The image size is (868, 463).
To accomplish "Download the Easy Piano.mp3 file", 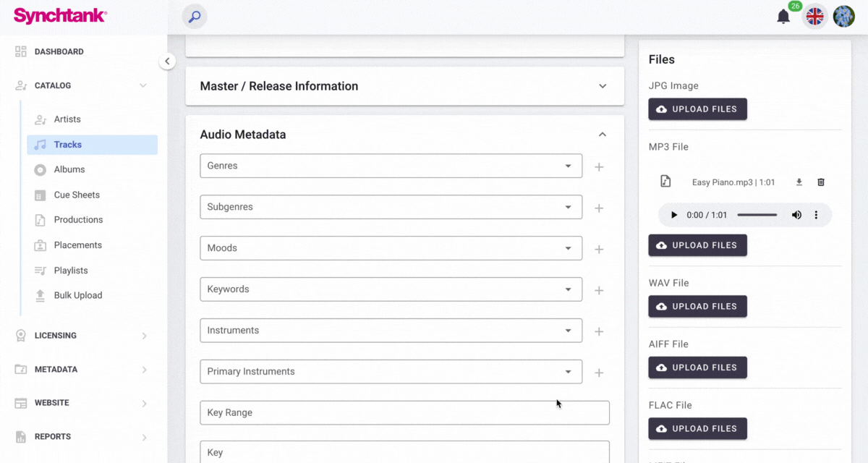I will coord(799,182).
